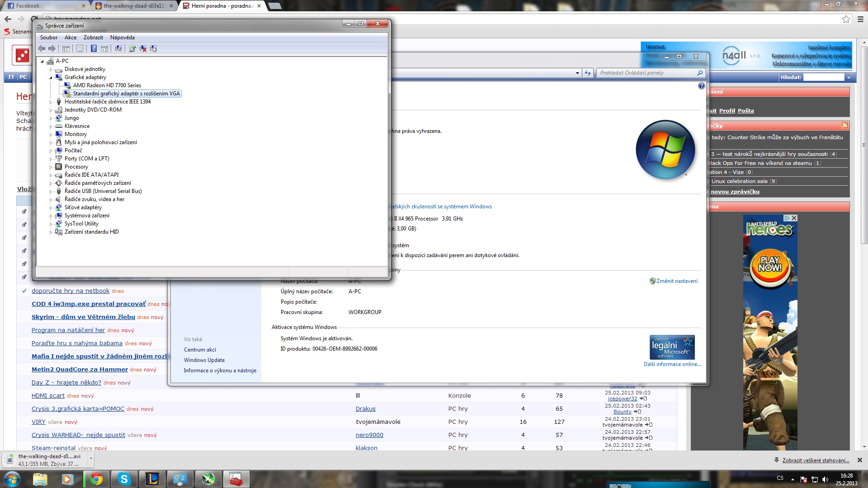Click the Properties toolbar icon

point(80,49)
